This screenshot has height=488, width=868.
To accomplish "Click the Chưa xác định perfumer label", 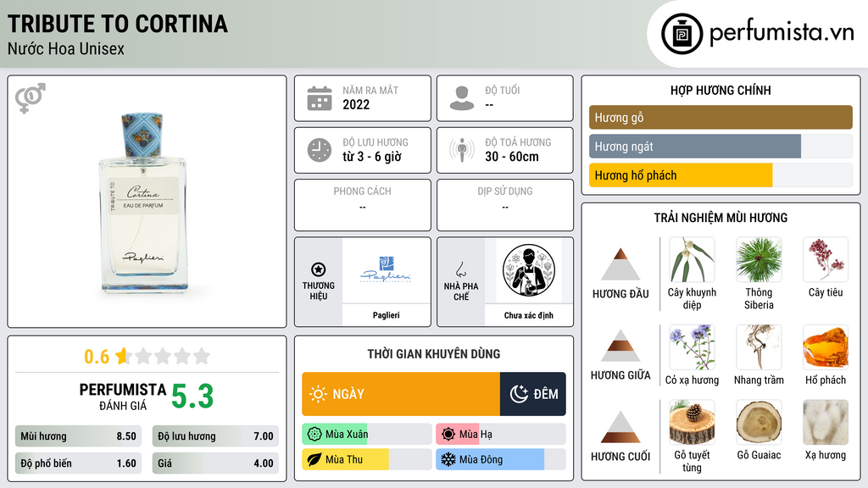I will (529, 315).
